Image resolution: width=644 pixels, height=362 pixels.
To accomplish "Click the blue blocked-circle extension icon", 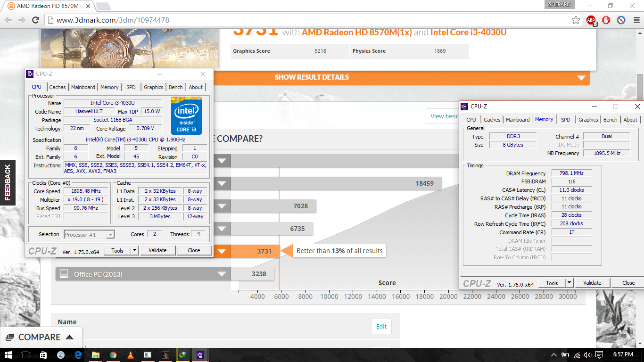I will click(621, 20).
